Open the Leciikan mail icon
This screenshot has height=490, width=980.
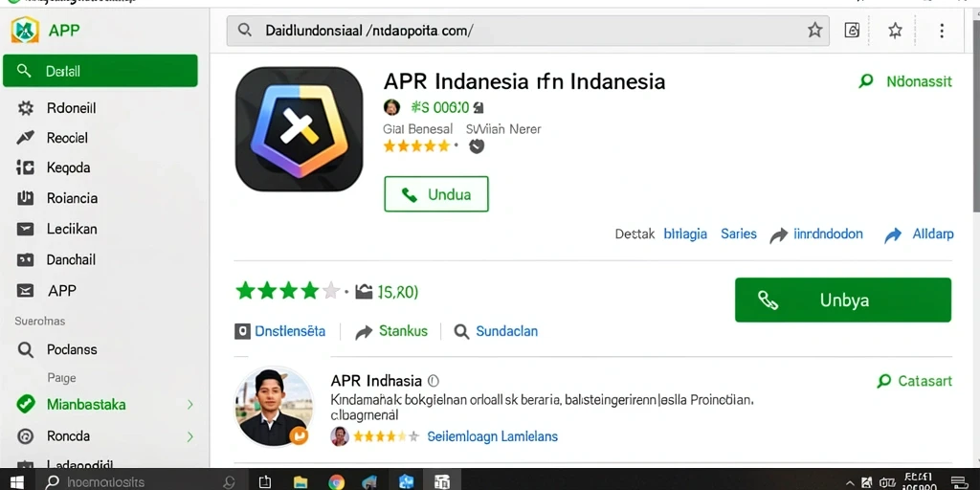pos(26,229)
